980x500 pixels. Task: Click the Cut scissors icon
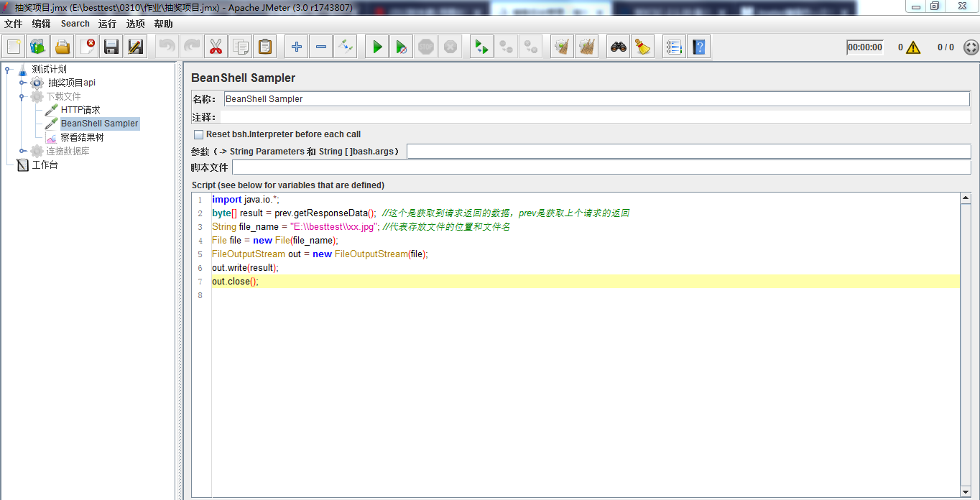point(216,47)
